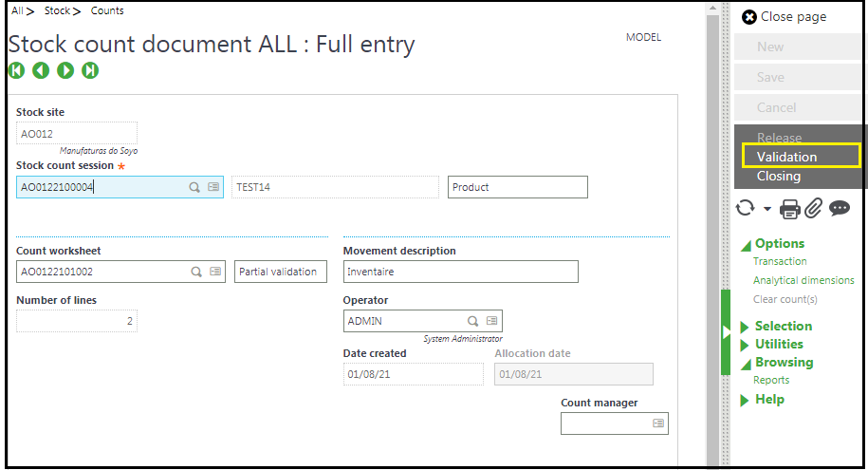Click the Movement description field

click(461, 272)
